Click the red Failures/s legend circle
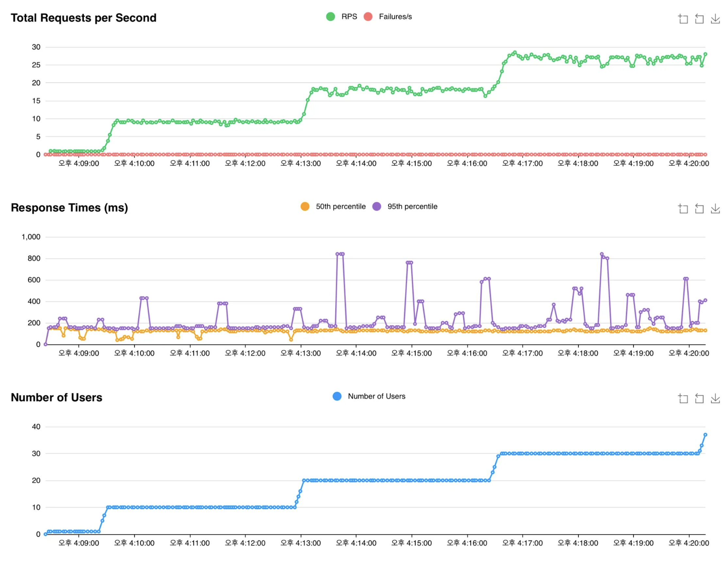Screen dimensions: 728x575 point(368,16)
